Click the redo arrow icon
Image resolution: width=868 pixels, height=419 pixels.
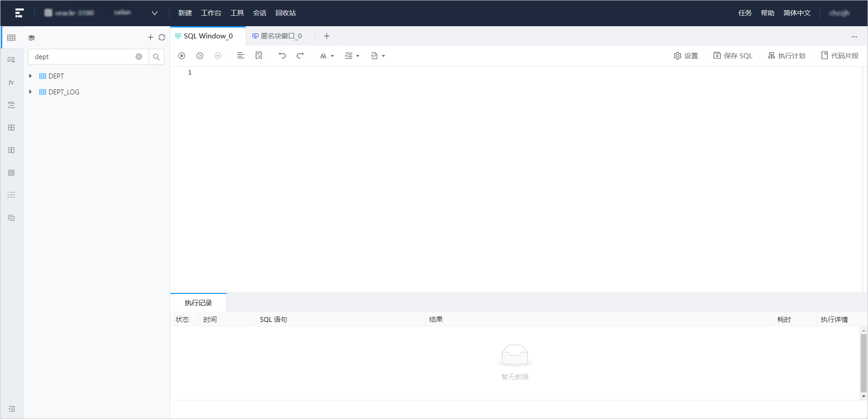click(x=300, y=56)
